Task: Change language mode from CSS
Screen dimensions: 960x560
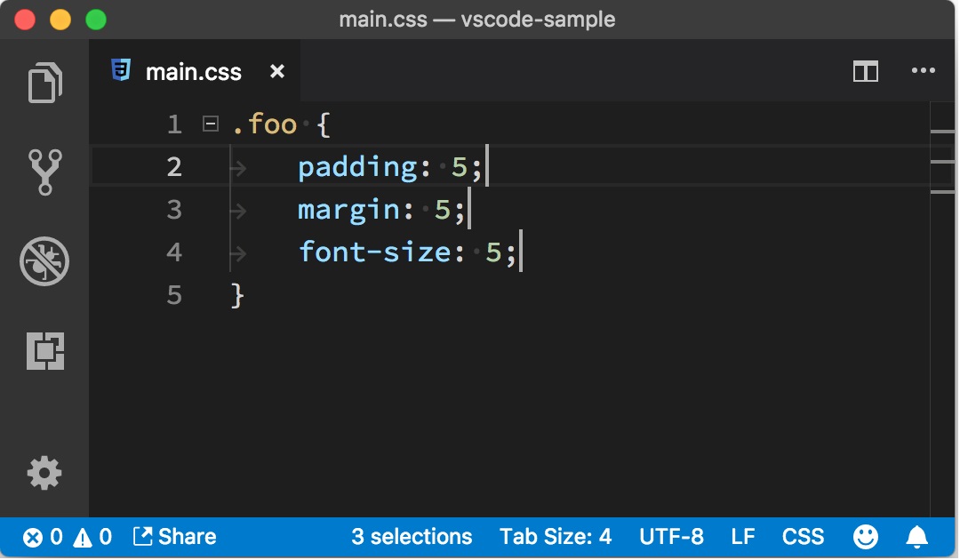Action: tap(803, 537)
